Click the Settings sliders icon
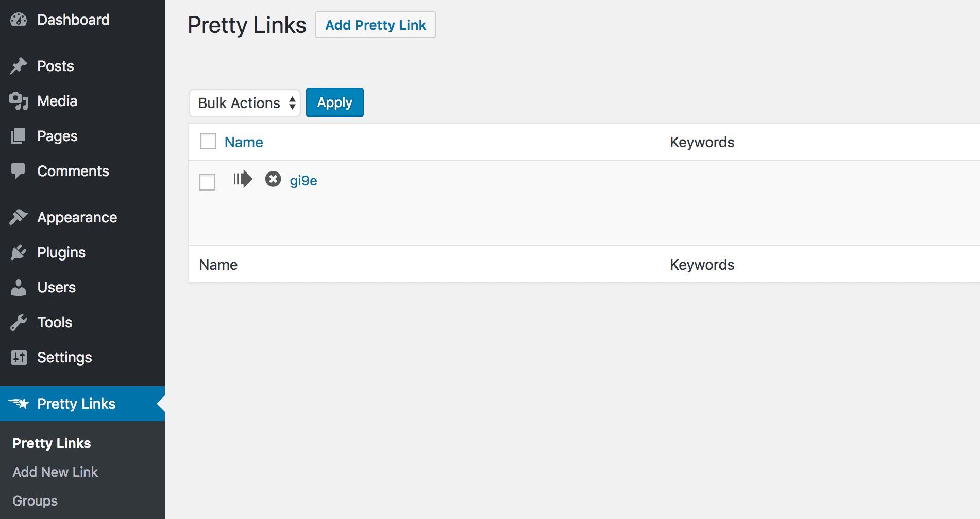 tap(19, 357)
